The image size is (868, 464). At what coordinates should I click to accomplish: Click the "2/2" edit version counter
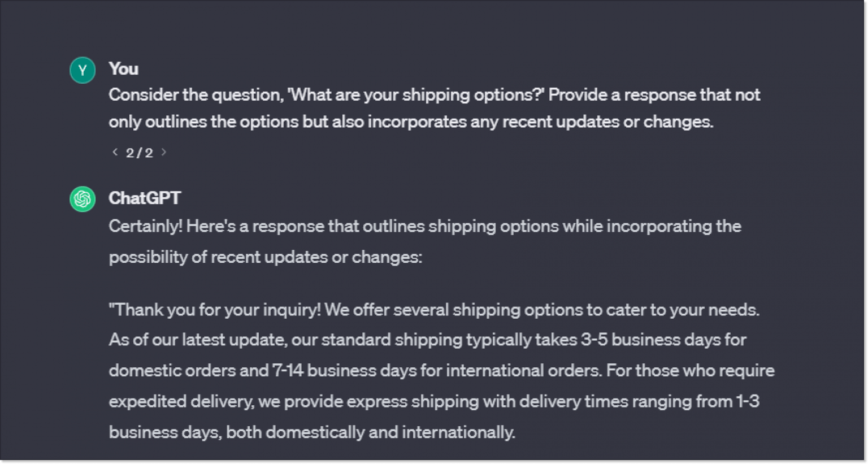point(139,152)
